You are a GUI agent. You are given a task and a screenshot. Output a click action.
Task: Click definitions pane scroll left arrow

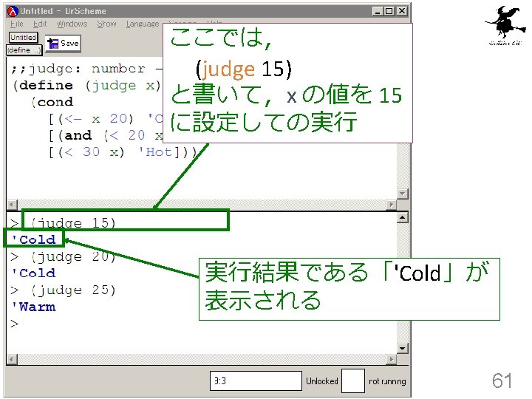click(12, 205)
